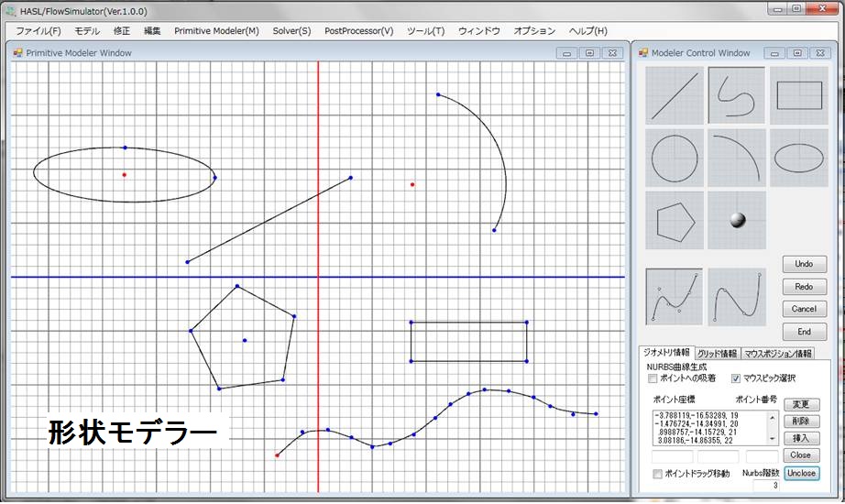Select the free curve drawing tool
The image size is (845, 504).
click(737, 95)
